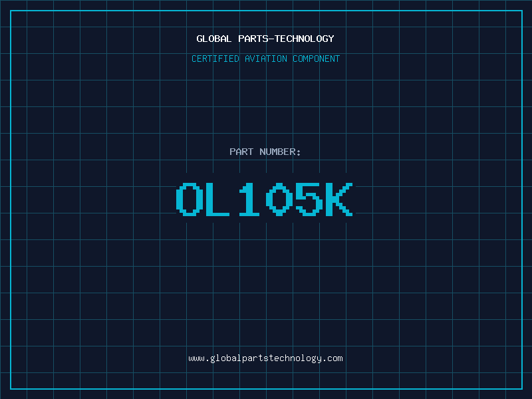
Task: Open the www.globalpartstechnology.com link
Action: [265, 358]
